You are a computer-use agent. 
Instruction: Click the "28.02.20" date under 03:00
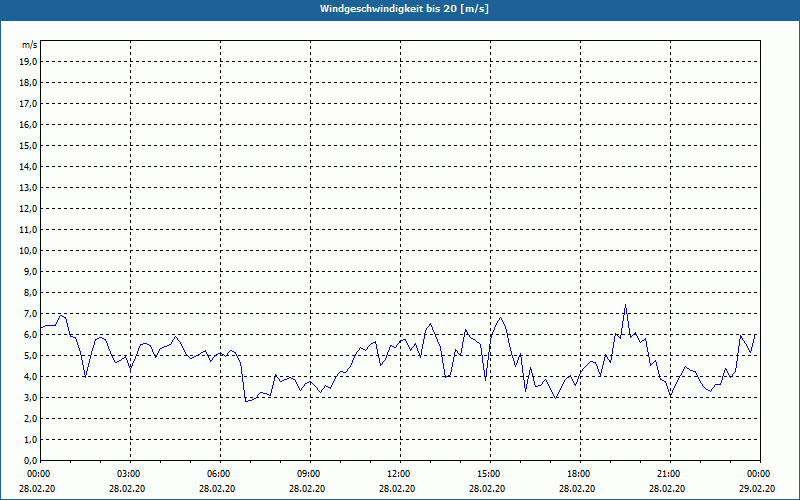point(127,488)
